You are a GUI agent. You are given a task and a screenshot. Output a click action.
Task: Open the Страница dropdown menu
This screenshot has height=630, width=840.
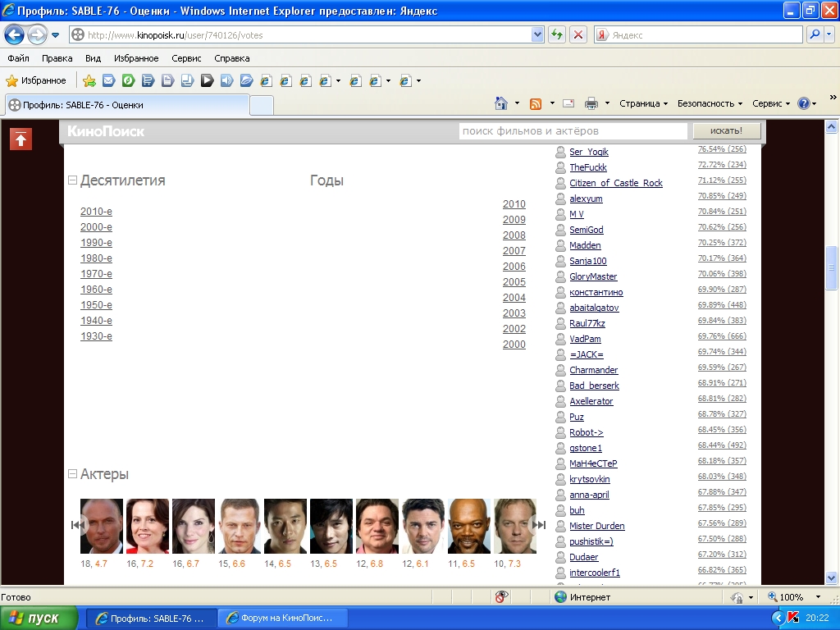coord(644,103)
